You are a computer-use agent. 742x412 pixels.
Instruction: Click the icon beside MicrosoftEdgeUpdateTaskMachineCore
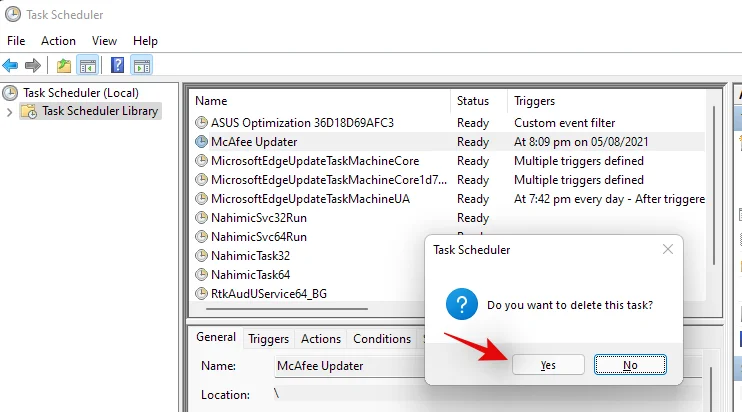[x=202, y=160]
